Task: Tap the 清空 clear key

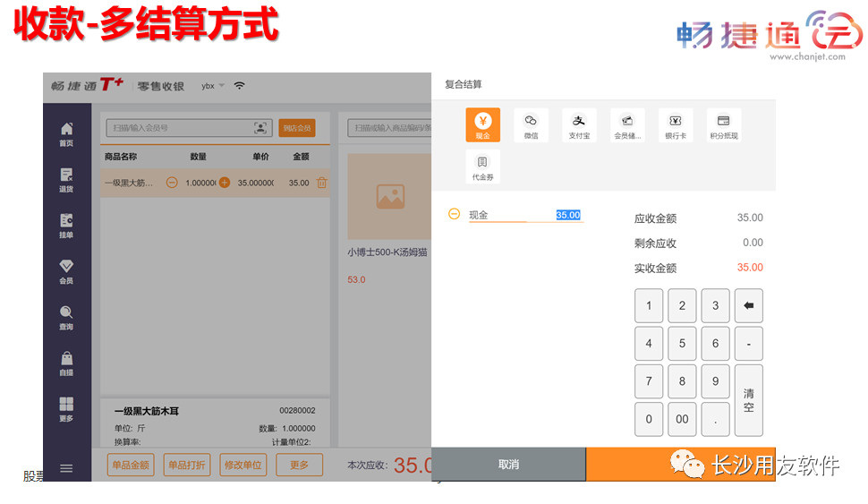Action: (748, 400)
